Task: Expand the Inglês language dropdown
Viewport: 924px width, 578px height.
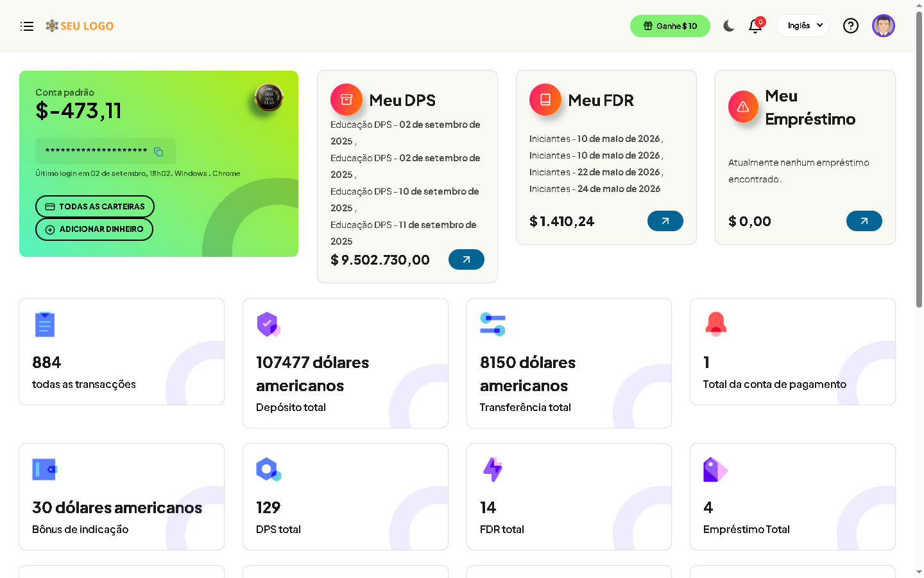Action: tap(803, 26)
